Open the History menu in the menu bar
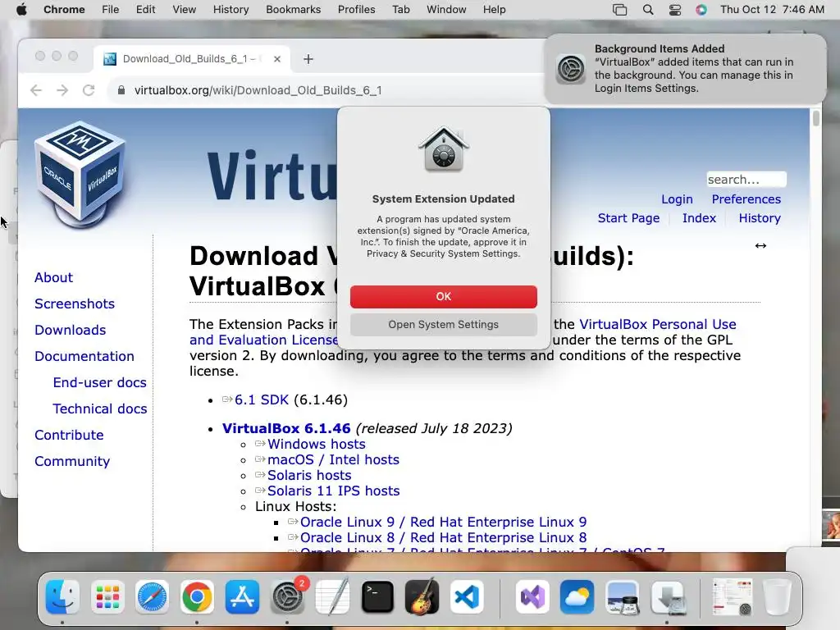 point(231,10)
